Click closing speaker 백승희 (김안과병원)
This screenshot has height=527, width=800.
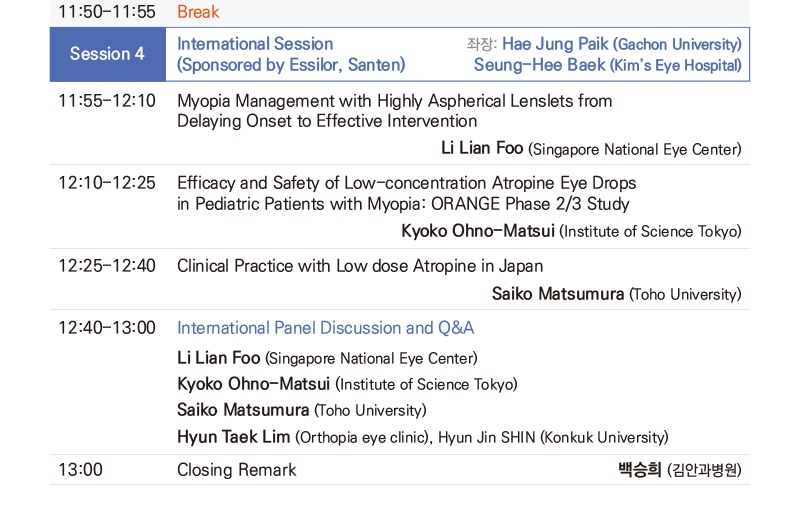click(680, 470)
